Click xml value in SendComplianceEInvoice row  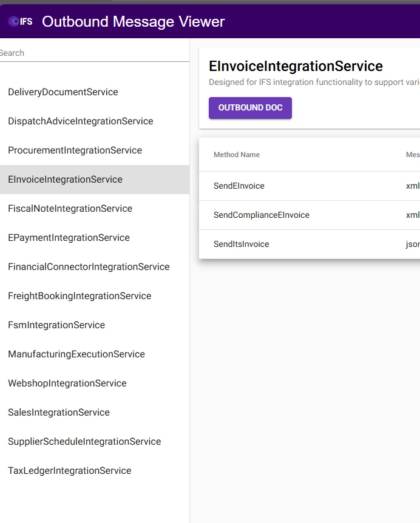[x=413, y=215]
